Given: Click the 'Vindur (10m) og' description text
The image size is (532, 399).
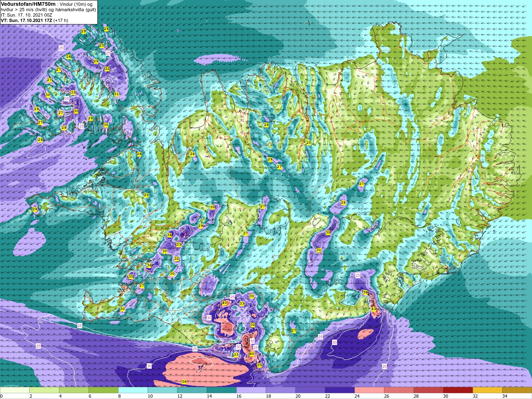Looking at the screenshot, I should coord(76,4).
